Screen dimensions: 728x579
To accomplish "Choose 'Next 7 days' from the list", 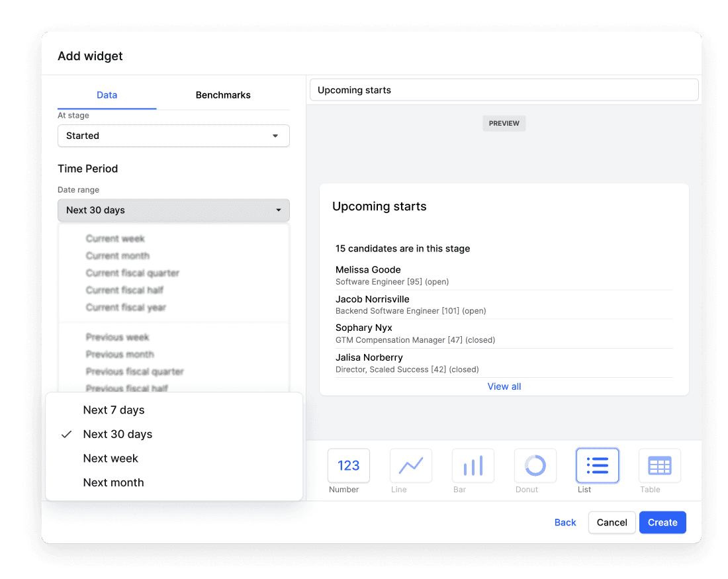I will [x=113, y=410].
